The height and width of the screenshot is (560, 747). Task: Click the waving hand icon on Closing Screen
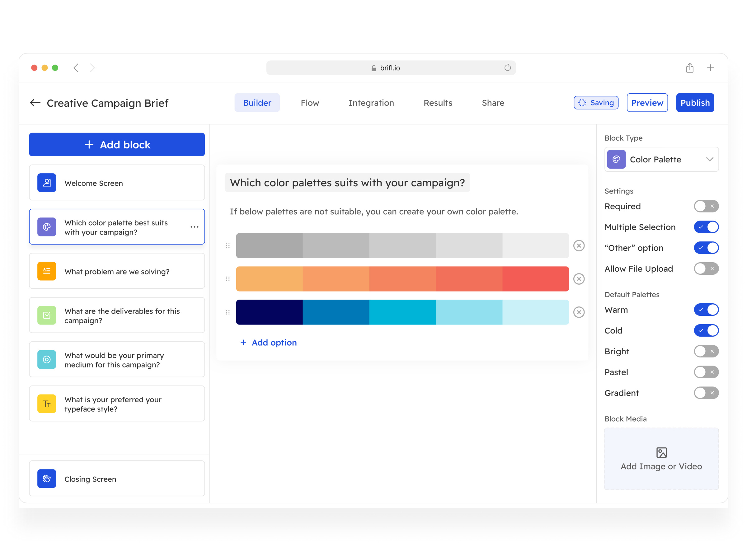47,479
